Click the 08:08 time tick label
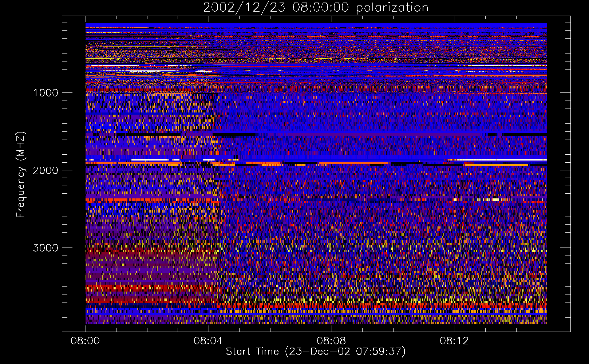The height and width of the screenshot is (364, 589). (x=331, y=341)
